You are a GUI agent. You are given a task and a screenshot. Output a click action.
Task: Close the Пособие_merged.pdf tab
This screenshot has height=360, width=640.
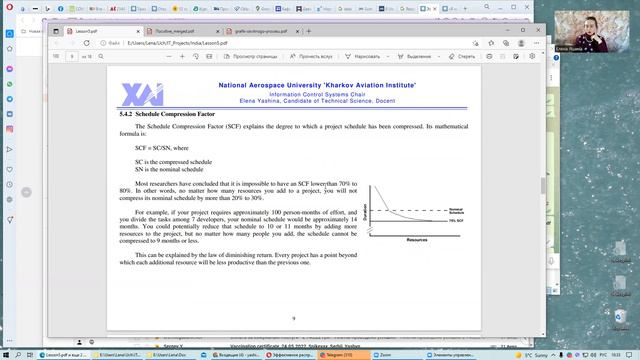point(217,31)
